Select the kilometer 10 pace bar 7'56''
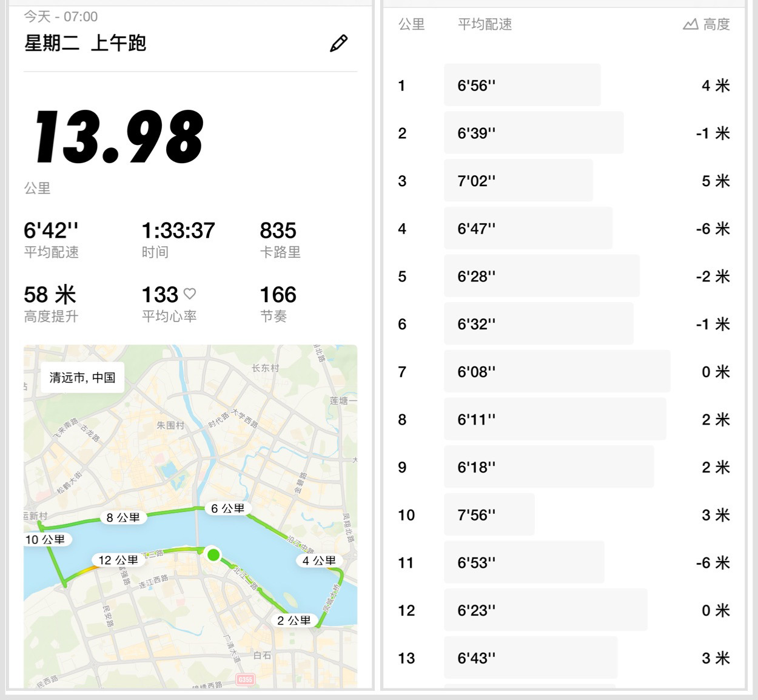The image size is (758, 700). click(x=489, y=514)
